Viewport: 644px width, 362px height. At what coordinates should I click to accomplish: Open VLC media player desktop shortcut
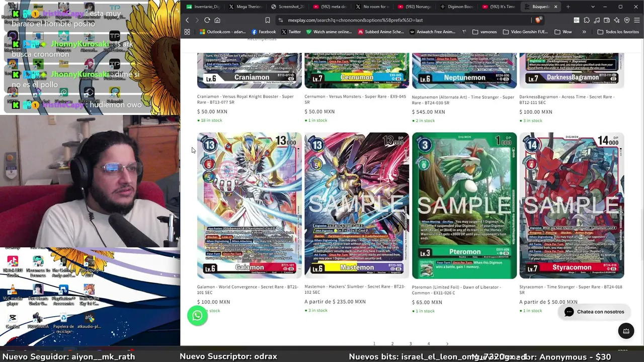tap(13, 296)
